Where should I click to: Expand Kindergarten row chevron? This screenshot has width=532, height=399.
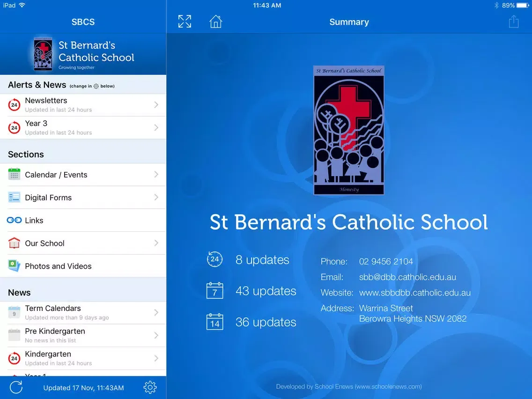(156, 358)
